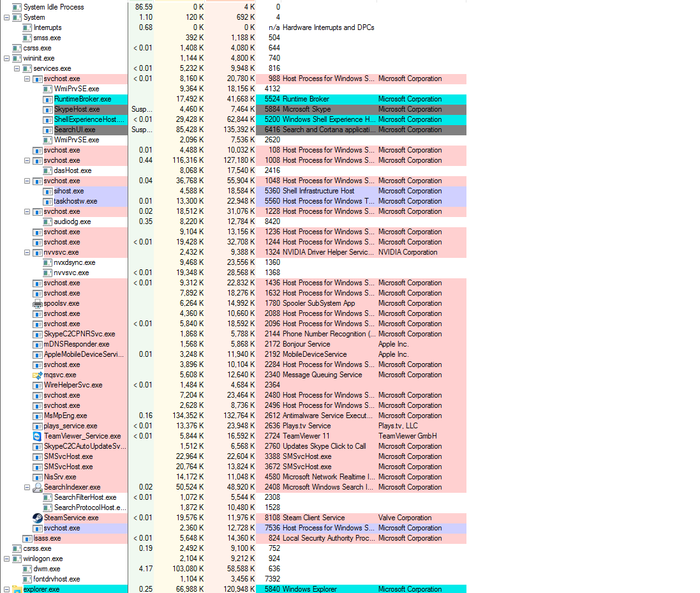Click the dasHost.exe process icon
The image size is (700, 593).
point(48,170)
